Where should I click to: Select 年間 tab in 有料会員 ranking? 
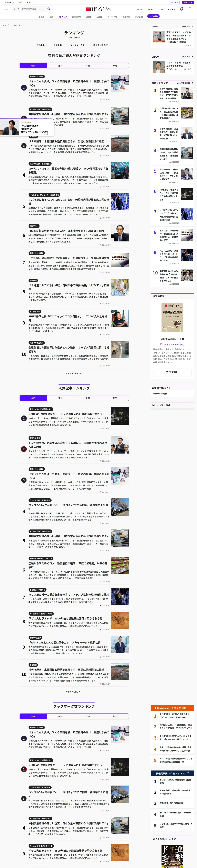(x=115, y=66)
